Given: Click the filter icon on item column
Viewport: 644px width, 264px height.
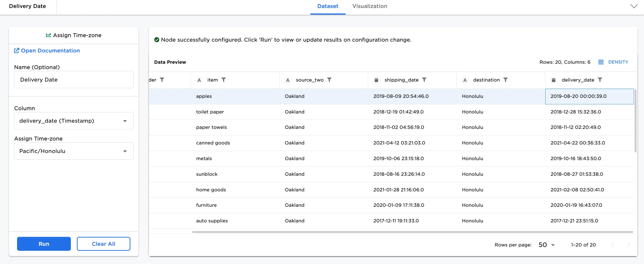Looking at the screenshot, I should point(224,80).
